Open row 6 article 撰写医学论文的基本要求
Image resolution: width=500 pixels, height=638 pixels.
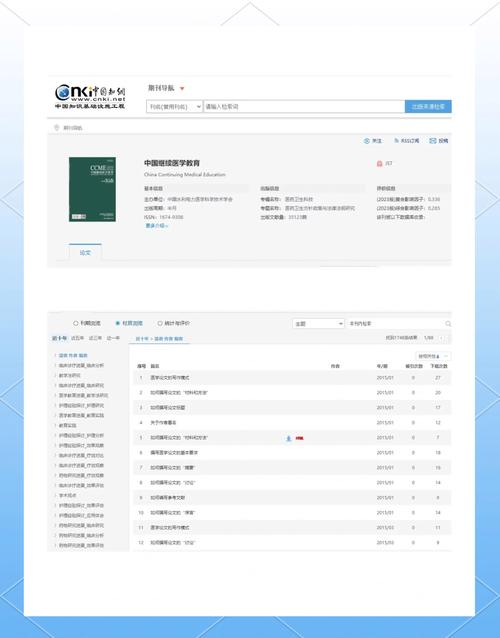coord(174,452)
